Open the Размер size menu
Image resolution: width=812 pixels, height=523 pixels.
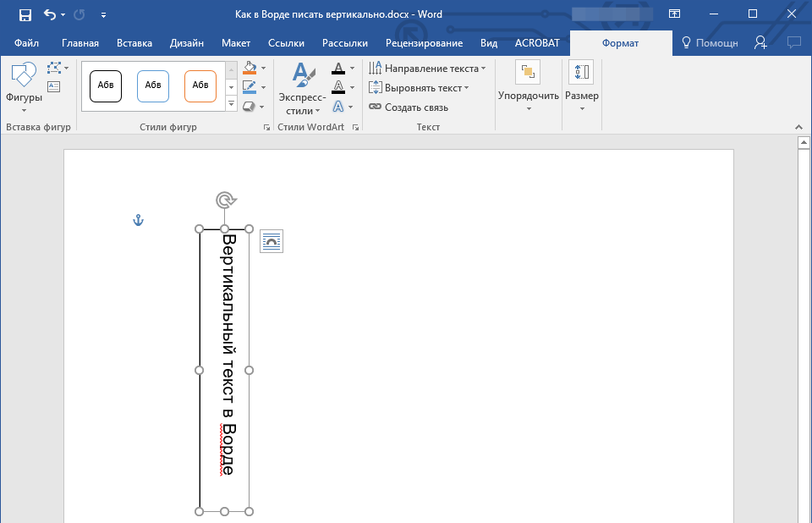pyautogui.click(x=582, y=86)
